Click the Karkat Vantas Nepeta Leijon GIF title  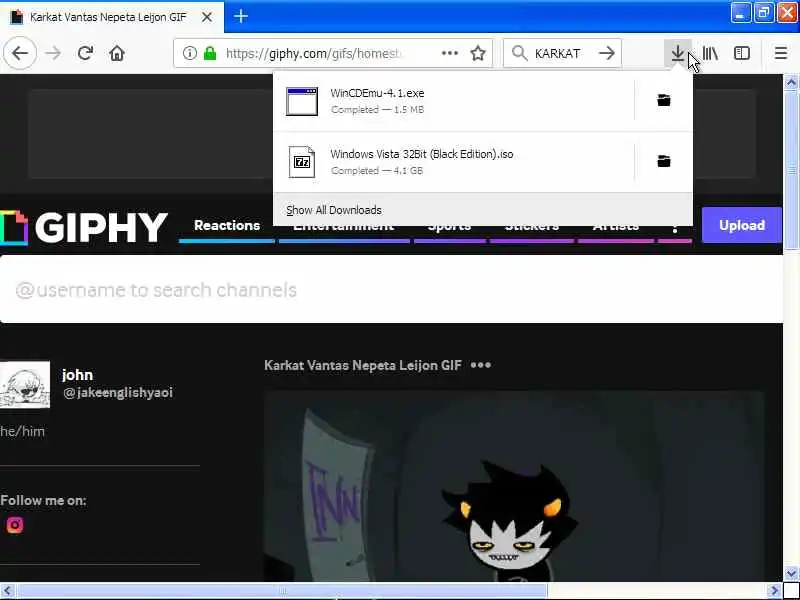[363, 365]
